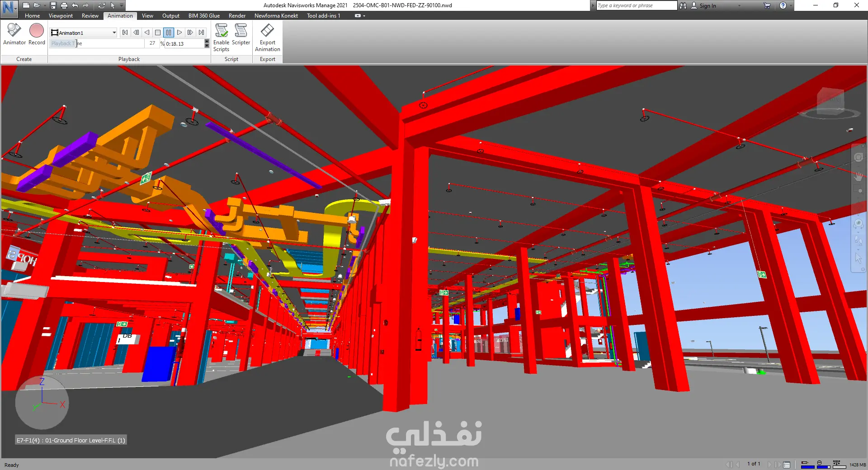The width and height of the screenshot is (868, 470).
Task: Click the time field 0:18.13
Action: coord(184,44)
